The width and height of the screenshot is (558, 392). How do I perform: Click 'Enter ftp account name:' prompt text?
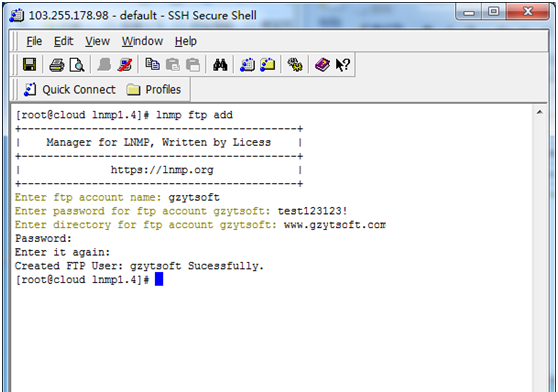click(x=88, y=197)
